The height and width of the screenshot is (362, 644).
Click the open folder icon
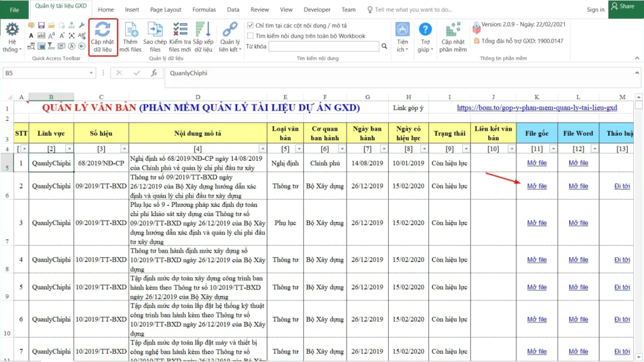[x=52, y=25]
